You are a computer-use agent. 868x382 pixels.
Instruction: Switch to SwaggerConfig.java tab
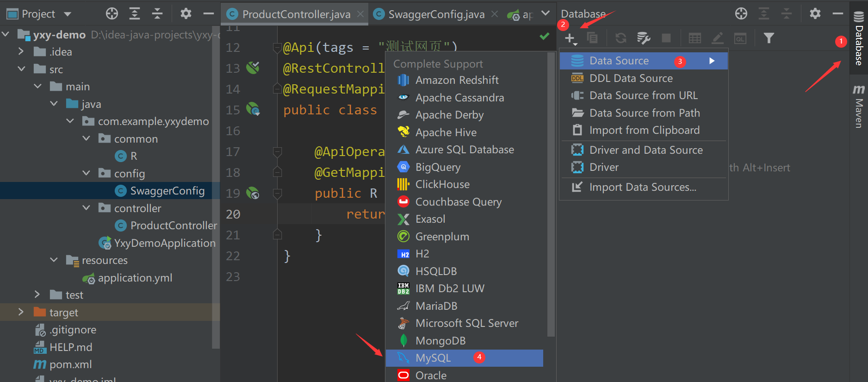[436, 14]
